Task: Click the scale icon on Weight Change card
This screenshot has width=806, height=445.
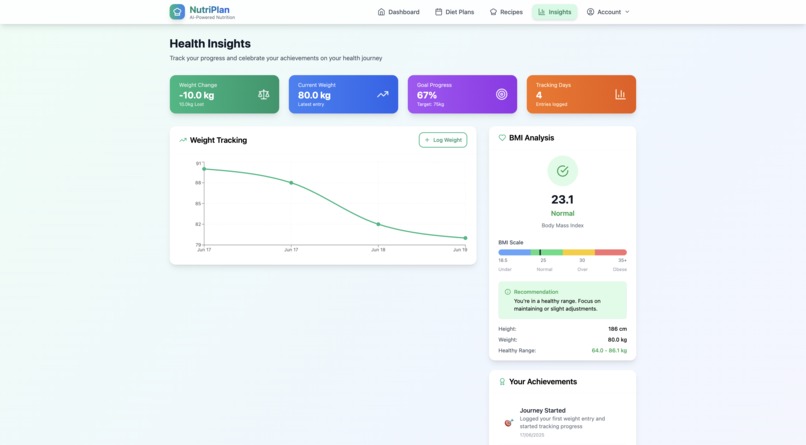Action: [x=264, y=94]
